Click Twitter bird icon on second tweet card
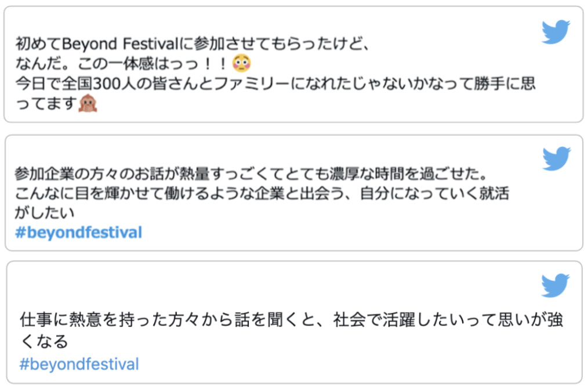 tap(556, 159)
